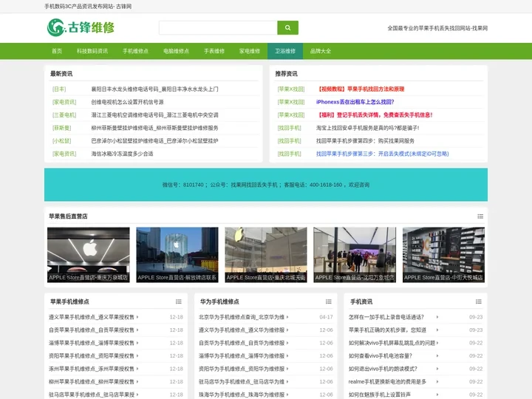532x399 pixels.
Task: Focus the search input field
Action: tap(218, 28)
